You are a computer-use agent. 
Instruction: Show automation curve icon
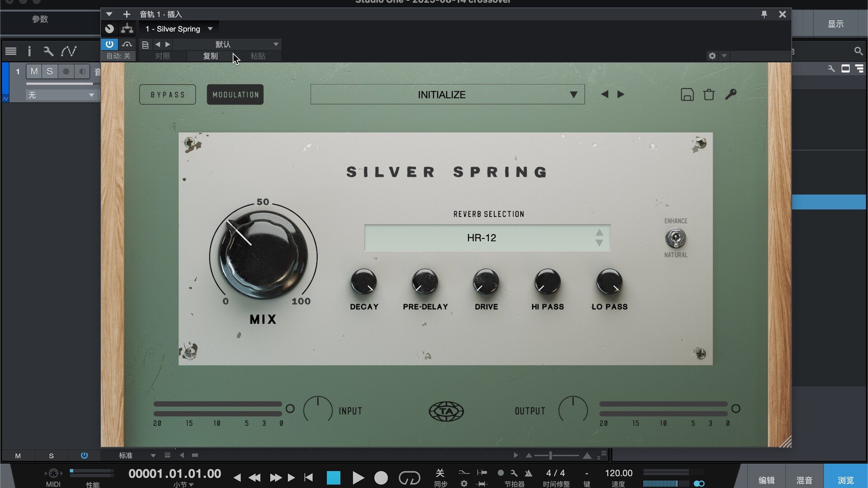click(69, 51)
